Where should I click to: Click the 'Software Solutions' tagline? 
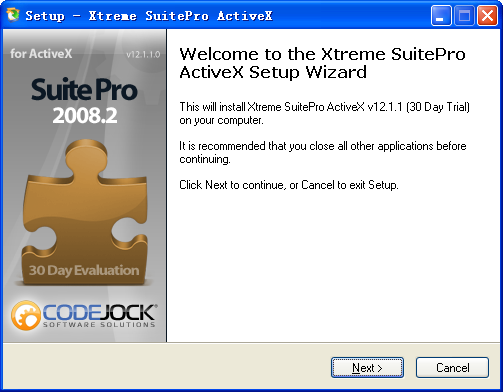tap(99, 324)
